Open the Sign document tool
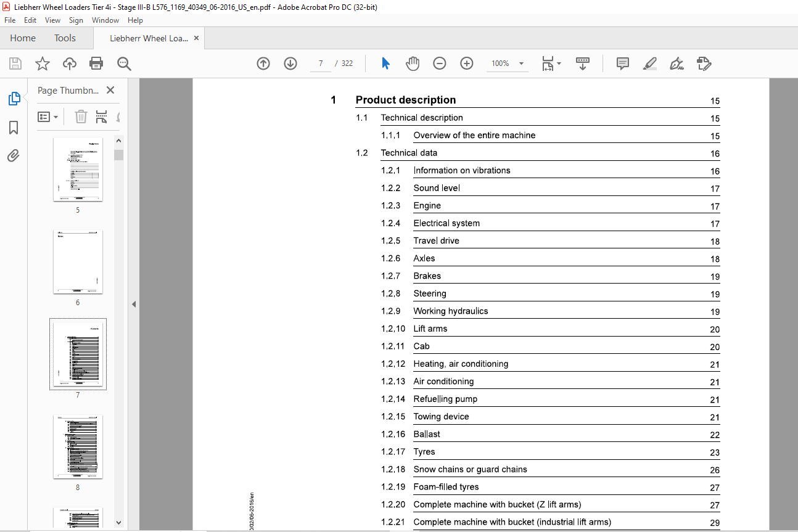Viewport: 798px width, 532px height. point(677,63)
